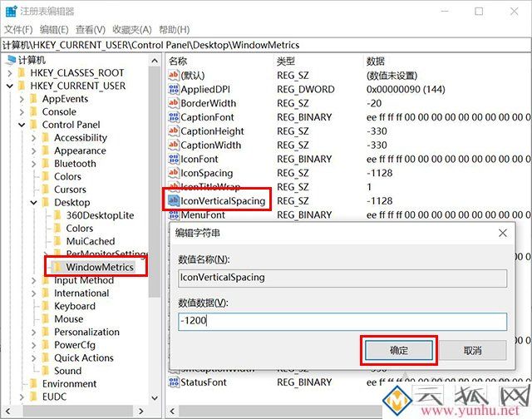Expand the Accessibility key node

click(x=34, y=138)
